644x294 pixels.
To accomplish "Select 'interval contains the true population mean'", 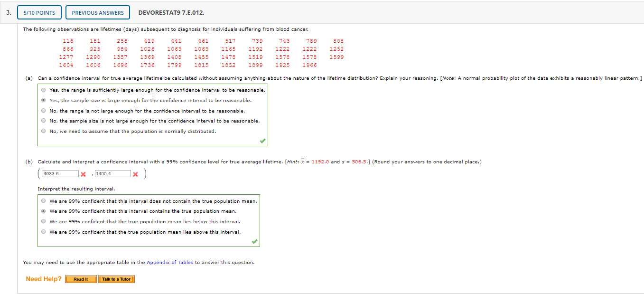I will coord(43,211).
